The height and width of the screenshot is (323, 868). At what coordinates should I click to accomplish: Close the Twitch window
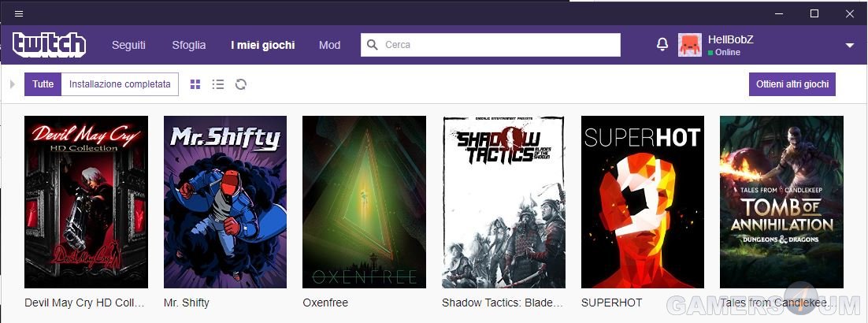coord(850,14)
